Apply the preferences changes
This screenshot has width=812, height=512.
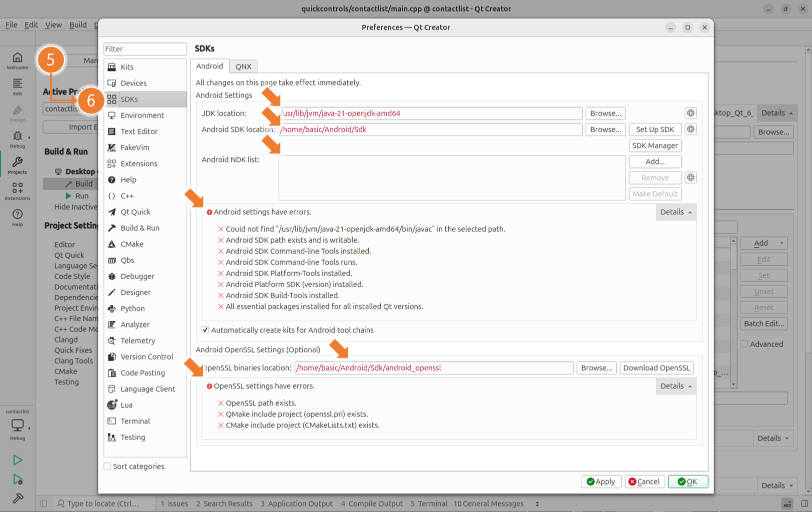click(602, 482)
